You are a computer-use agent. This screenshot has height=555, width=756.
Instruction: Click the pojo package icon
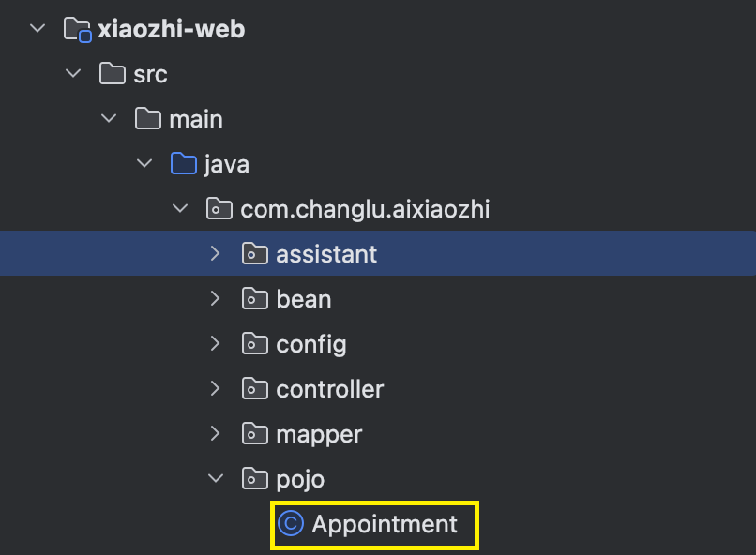coord(254,478)
